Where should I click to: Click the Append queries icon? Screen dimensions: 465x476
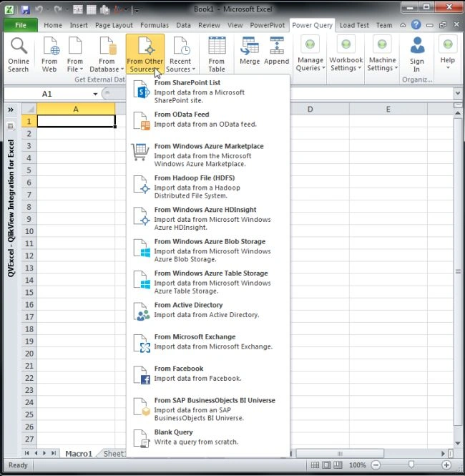pyautogui.click(x=277, y=46)
